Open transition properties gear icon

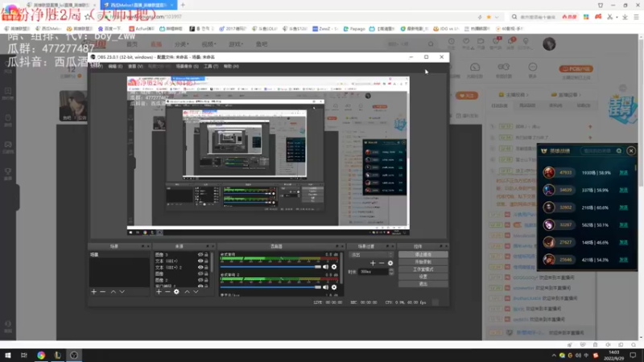(390, 263)
